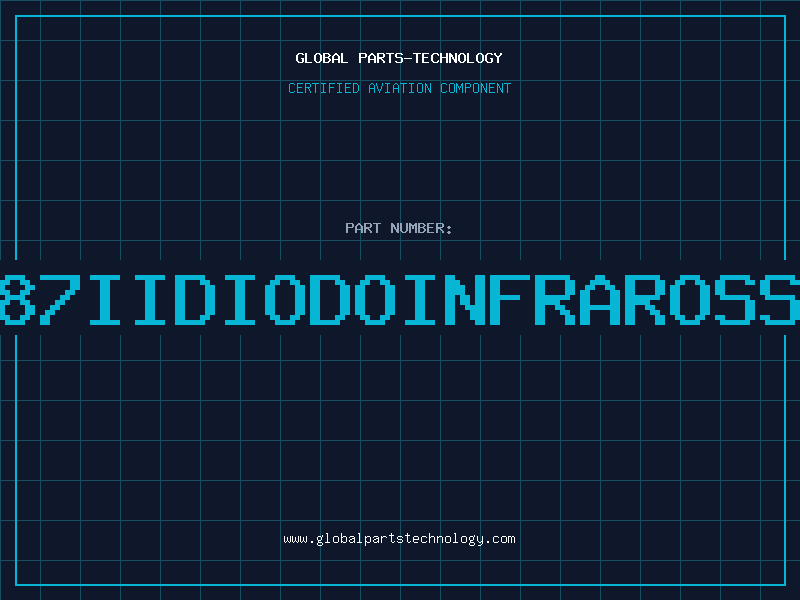Image resolution: width=800 pixels, height=600 pixels.
Task: Click the digit 7 in the part number
Action: point(61,299)
